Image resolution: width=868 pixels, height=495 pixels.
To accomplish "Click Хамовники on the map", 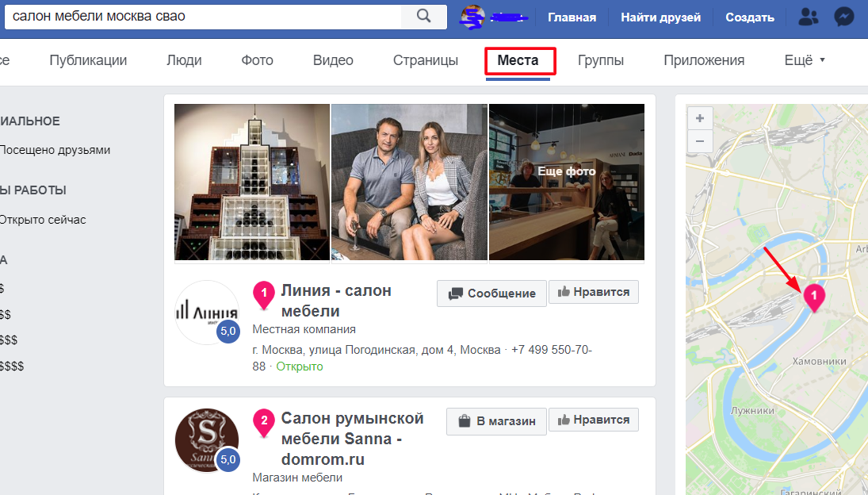I will (819, 362).
